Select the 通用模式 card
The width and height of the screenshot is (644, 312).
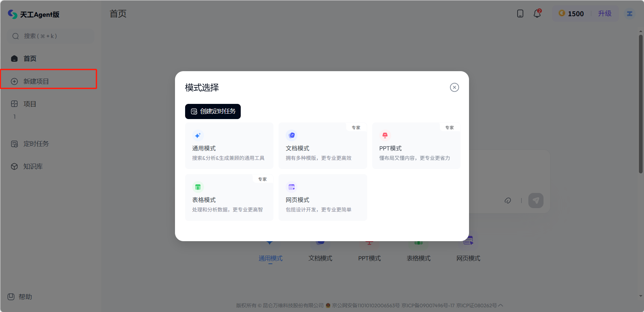[229, 146]
